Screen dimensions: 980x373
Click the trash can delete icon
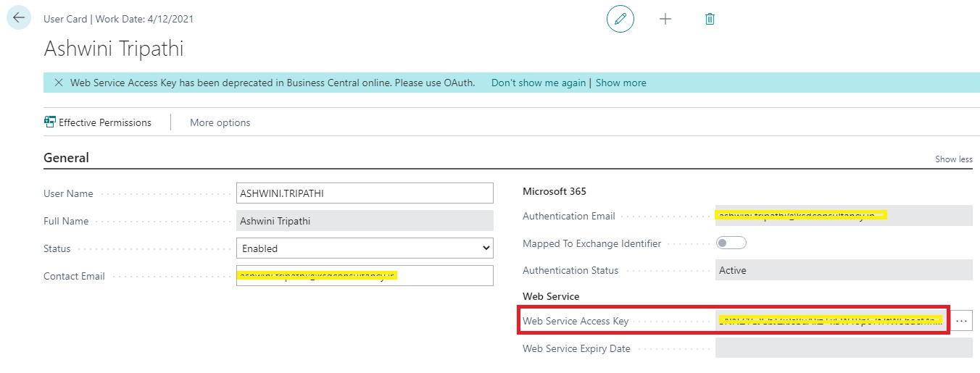(x=710, y=19)
